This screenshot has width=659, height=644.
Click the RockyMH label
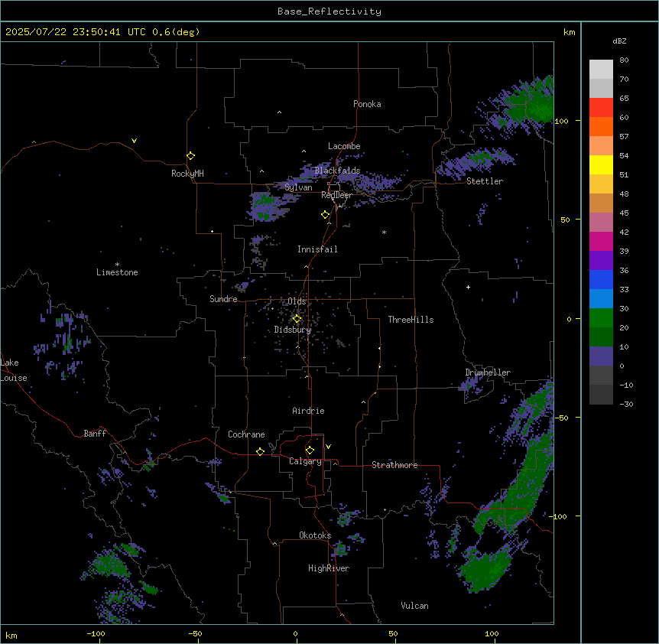click(x=187, y=174)
